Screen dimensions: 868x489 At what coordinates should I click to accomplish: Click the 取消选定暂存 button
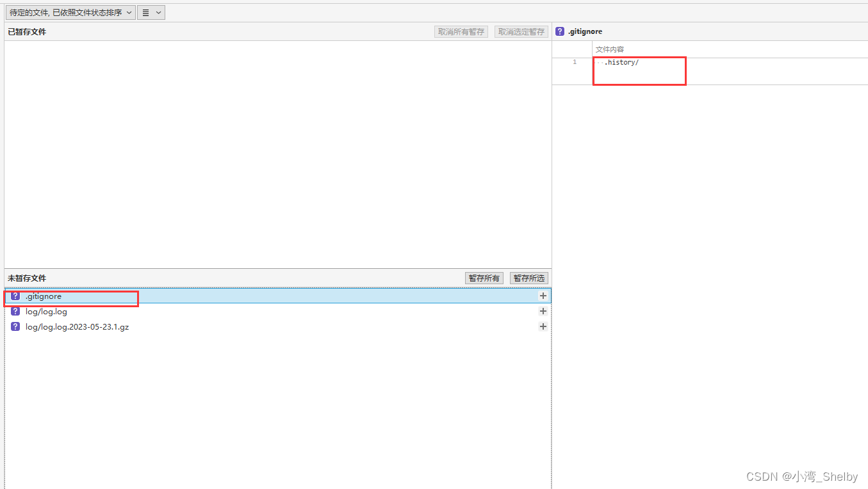(x=521, y=32)
